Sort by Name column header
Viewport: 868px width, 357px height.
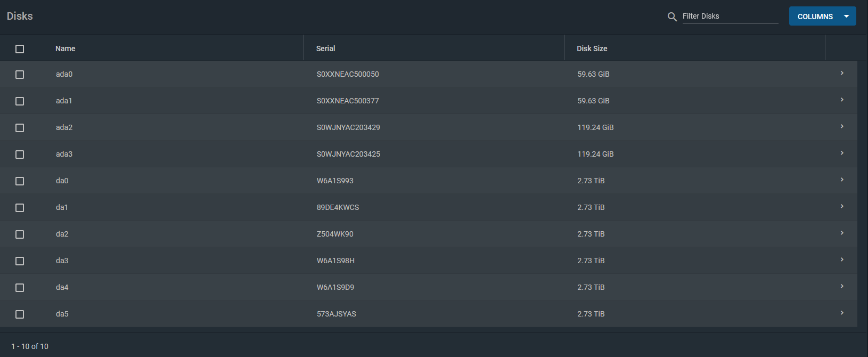(x=65, y=48)
